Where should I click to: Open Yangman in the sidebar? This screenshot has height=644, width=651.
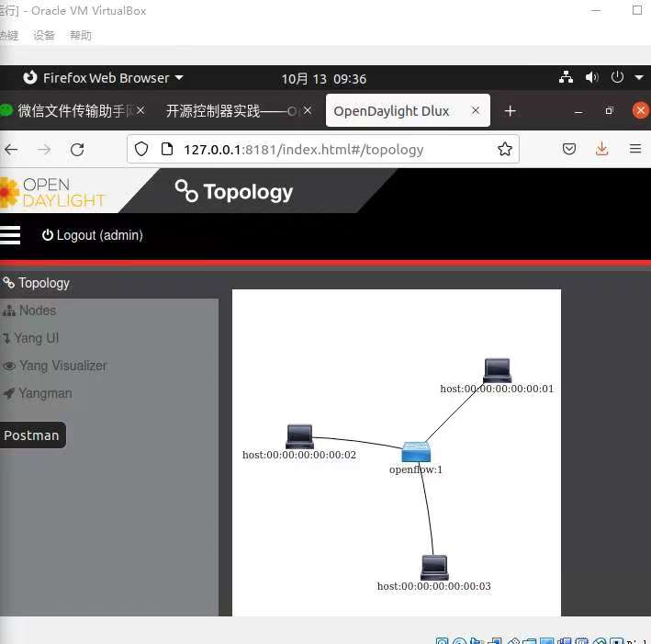[38, 393]
